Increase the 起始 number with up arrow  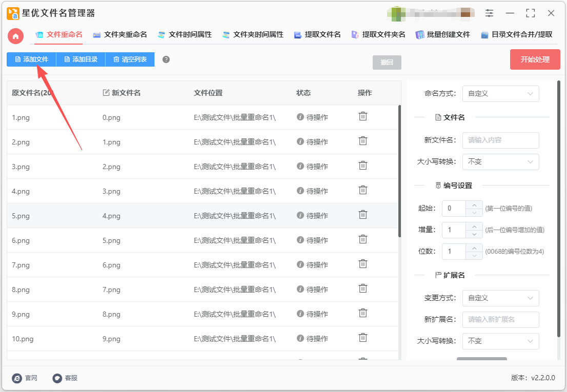coord(474,204)
